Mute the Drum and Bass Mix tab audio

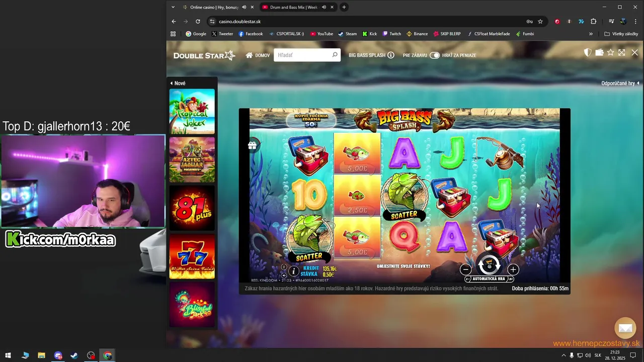324,7
